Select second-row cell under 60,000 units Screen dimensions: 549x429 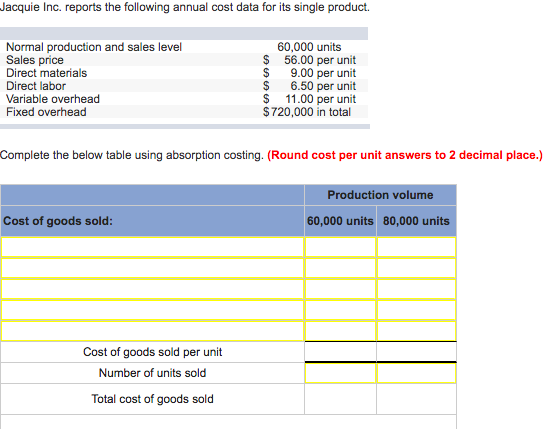[x=341, y=268]
